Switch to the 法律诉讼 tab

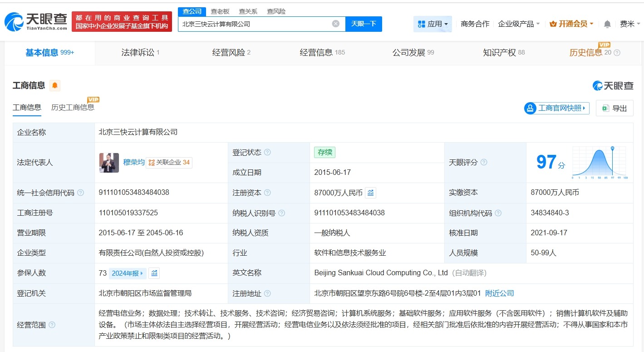pos(138,52)
